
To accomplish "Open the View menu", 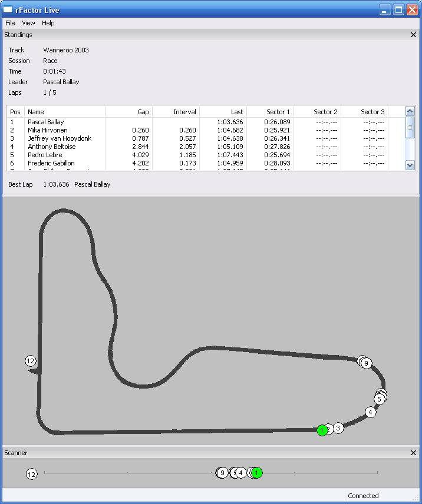I will pos(28,23).
